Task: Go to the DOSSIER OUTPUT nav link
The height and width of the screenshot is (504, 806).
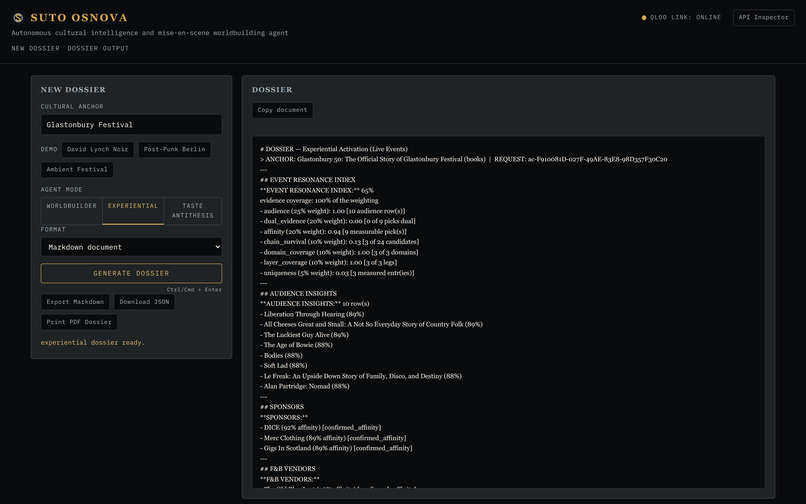Action: (x=98, y=48)
